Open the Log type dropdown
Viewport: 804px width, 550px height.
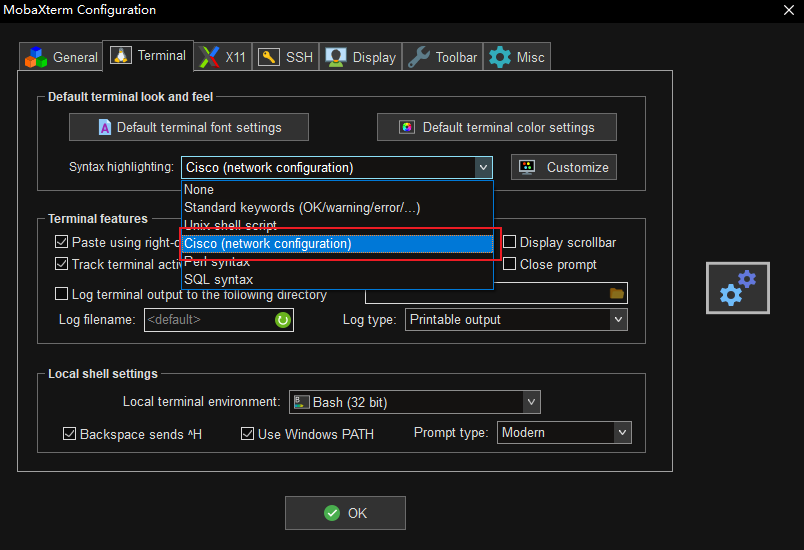click(x=516, y=319)
